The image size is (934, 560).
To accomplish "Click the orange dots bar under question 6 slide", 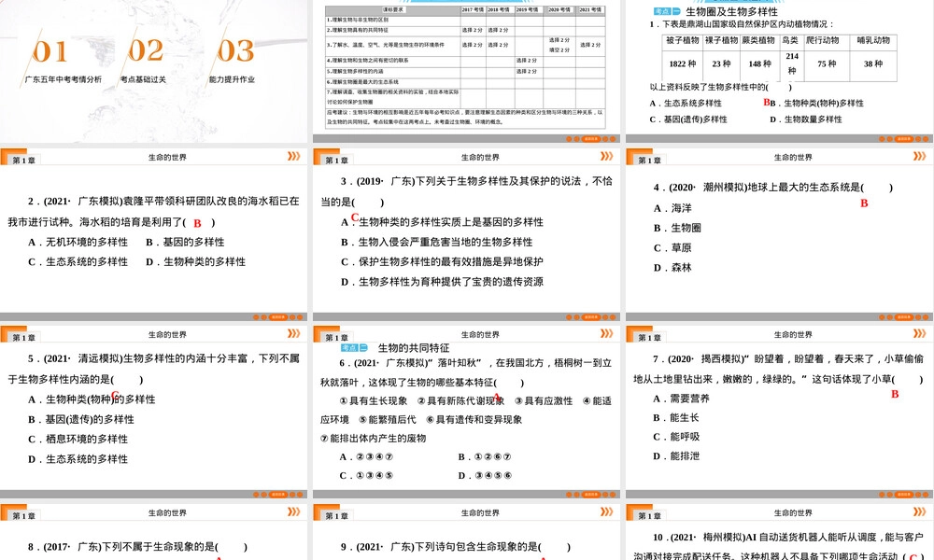I will pyautogui.click(x=591, y=495).
